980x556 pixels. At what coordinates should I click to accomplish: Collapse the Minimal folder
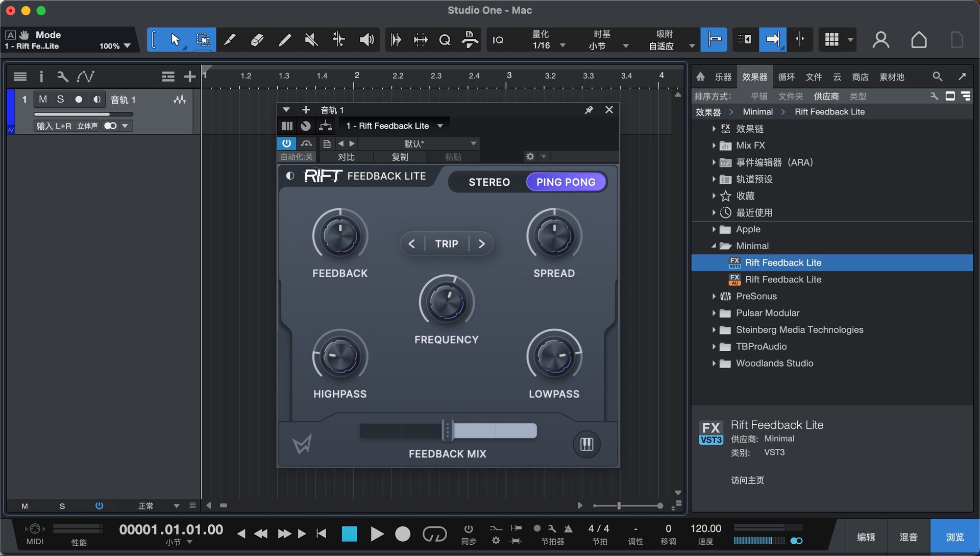(x=714, y=246)
